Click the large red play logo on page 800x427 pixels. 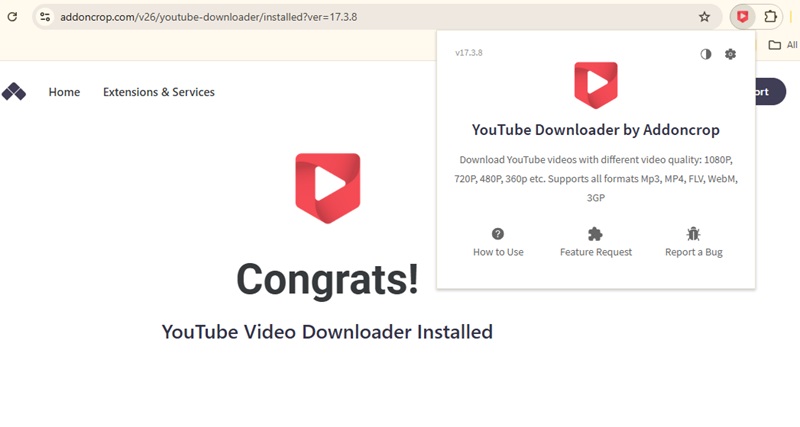[x=328, y=188]
